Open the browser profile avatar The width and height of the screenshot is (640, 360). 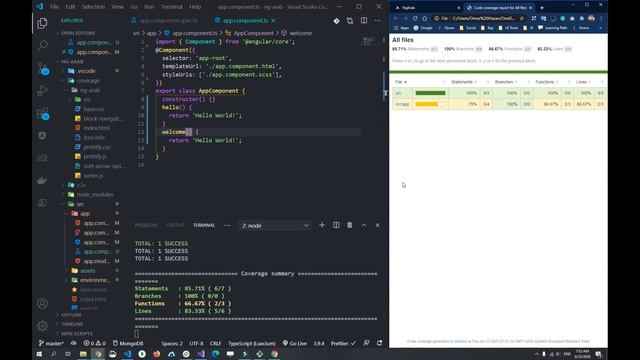591,18
